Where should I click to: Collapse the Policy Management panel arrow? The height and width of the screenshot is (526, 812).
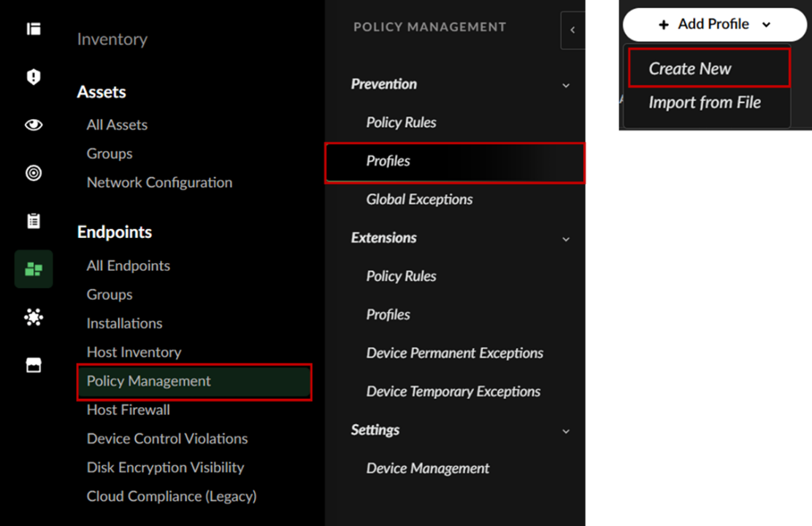[572, 30]
